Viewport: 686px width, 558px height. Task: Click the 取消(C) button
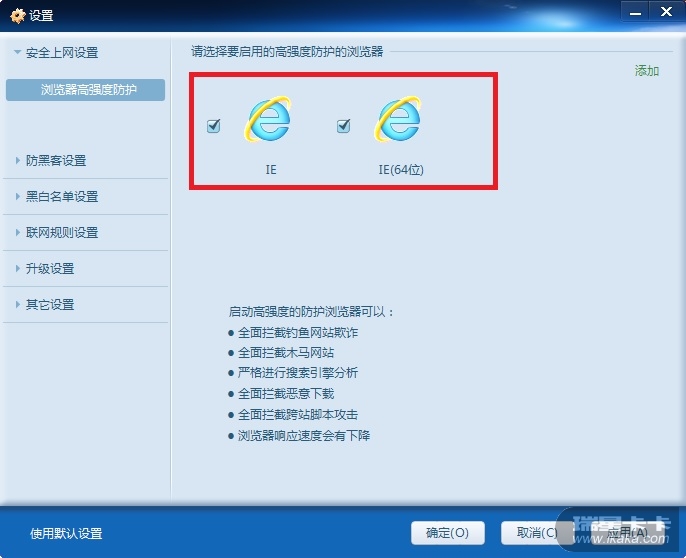pos(537,533)
